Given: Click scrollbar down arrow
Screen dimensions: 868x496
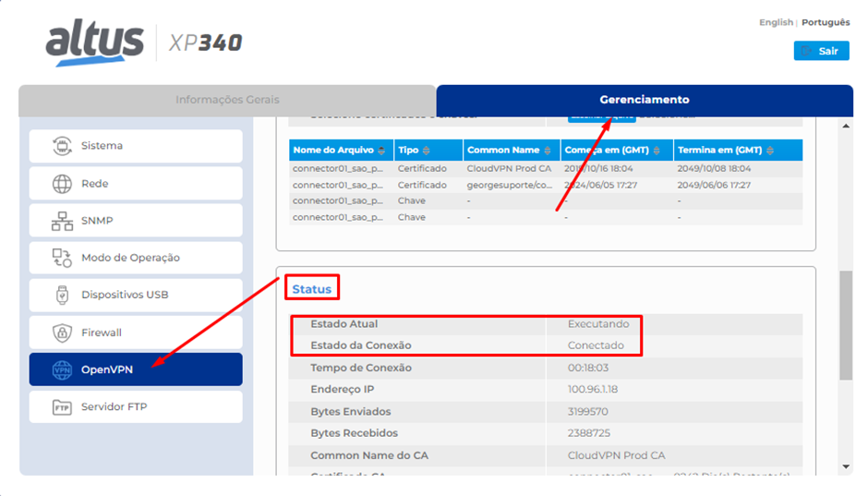Looking at the screenshot, I should tap(846, 467).
